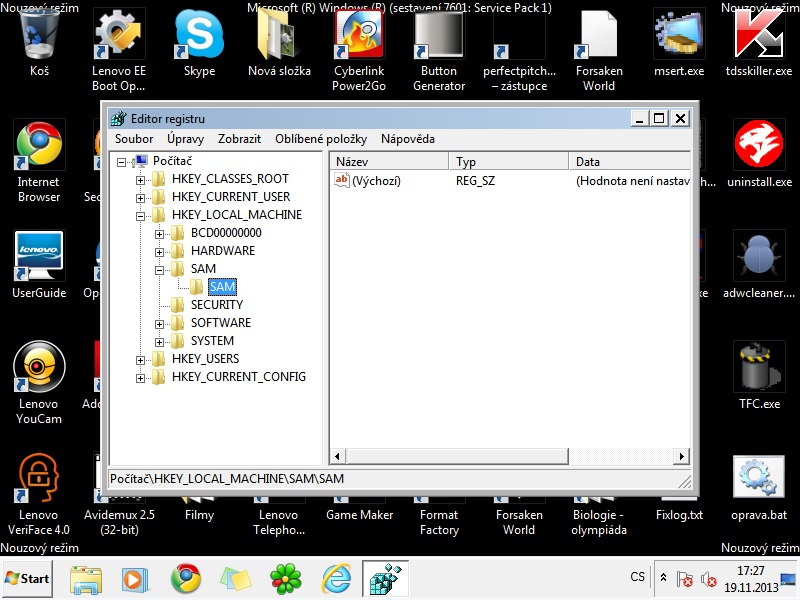Click the Start button

[28, 578]
